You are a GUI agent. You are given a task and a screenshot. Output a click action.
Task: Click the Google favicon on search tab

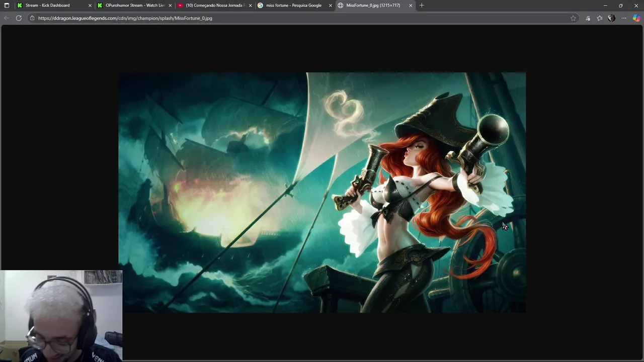click(x=260, y=6)
